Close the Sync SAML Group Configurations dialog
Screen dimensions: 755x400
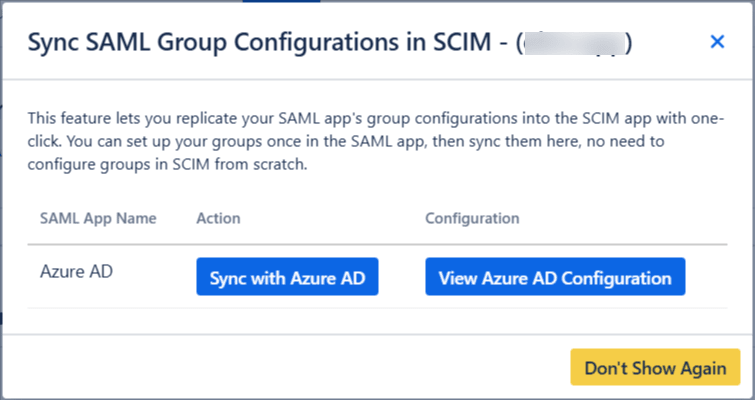(716, 42)
